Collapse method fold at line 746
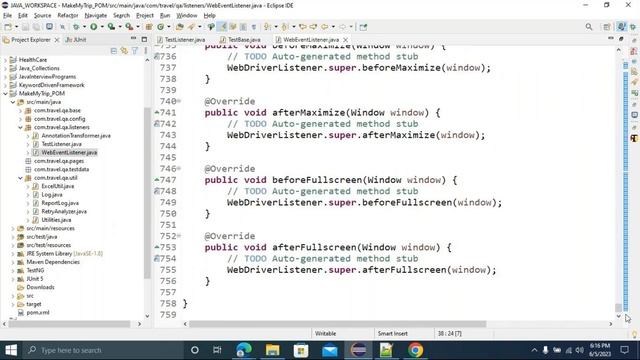The width and height of the screenshot is (640, 360). click(x=179, y=168)
